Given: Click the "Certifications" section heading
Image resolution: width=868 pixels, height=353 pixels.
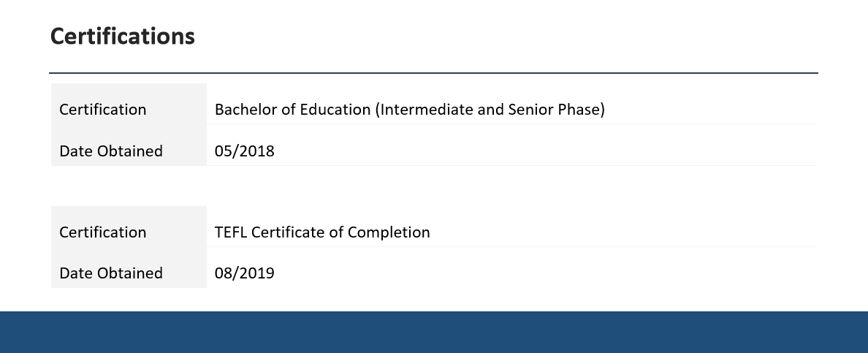Looking at the screenshot, I should 122,36.
